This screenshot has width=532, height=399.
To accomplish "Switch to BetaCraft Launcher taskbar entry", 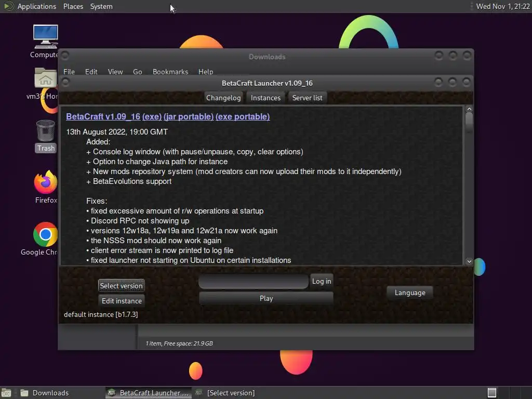I will (149, 393).
